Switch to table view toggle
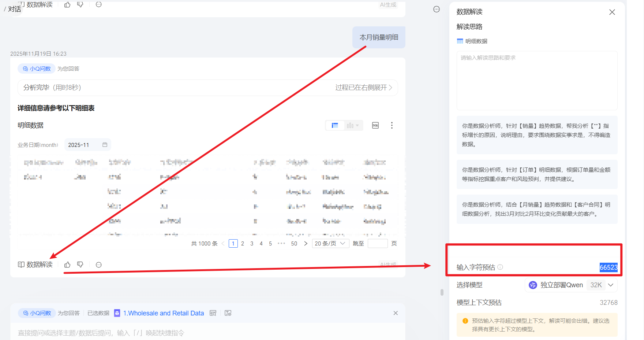Image resolution: width=644 pixels, height=340 pixels. tap(335, 125)
